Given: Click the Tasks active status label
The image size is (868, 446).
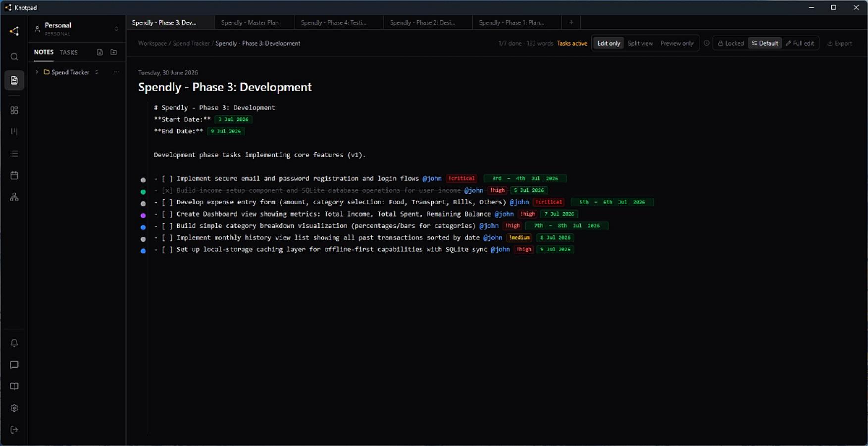Looking at the screenshot, I should (x=572, y=43).
